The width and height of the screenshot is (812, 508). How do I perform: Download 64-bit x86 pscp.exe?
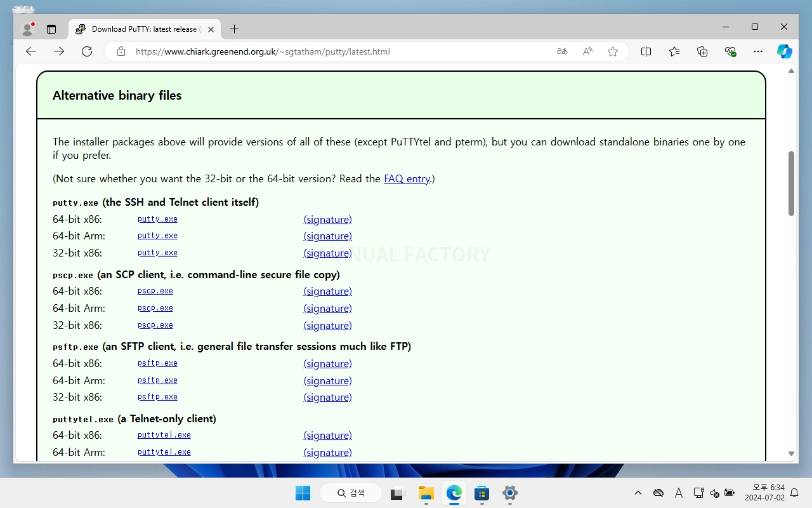tap(155, 291)
